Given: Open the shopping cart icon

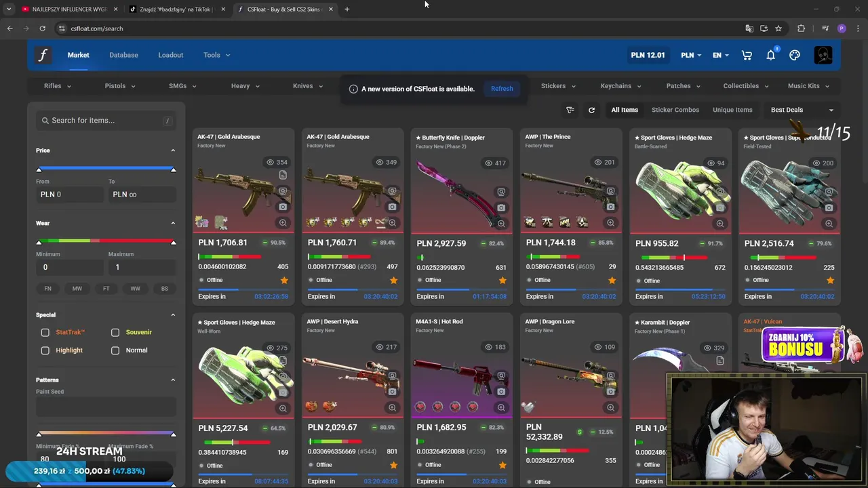Looking at the screenshot, I should 747,55.
